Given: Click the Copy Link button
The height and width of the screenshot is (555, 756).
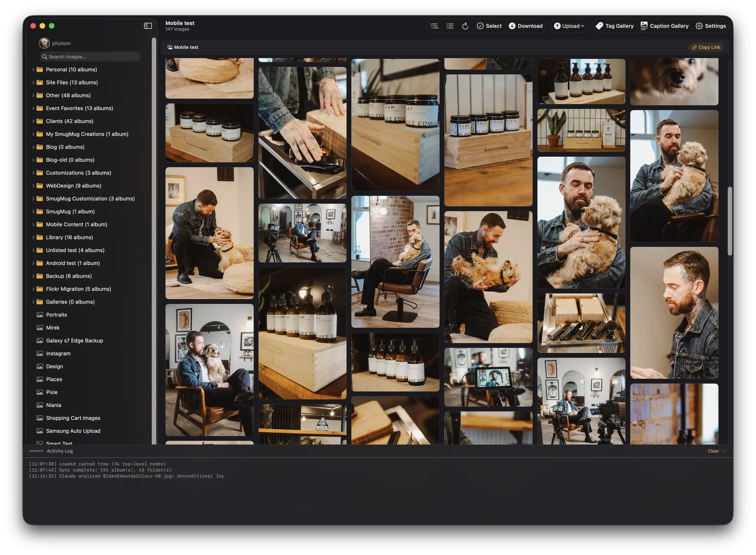Looking at the screenshot, I should [706, 47].
